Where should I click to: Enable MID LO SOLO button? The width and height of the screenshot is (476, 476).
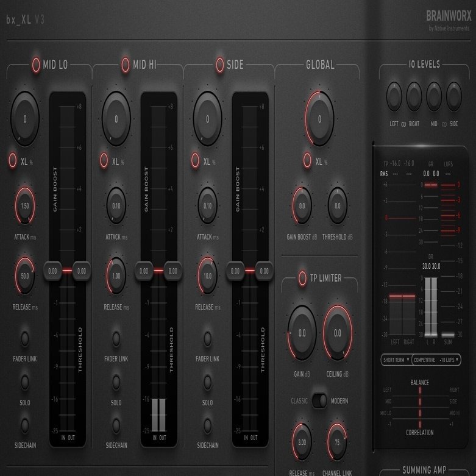click(25, 382)
